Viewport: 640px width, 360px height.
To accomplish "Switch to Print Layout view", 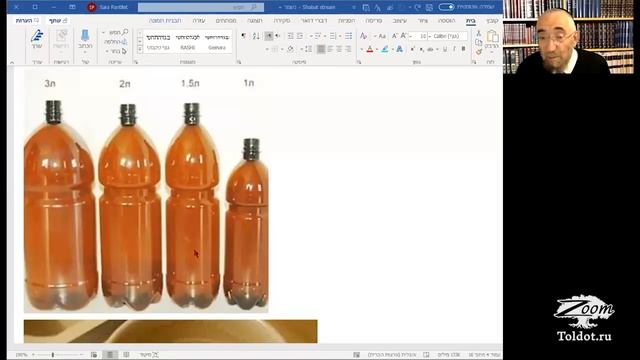I will [110, 355].
